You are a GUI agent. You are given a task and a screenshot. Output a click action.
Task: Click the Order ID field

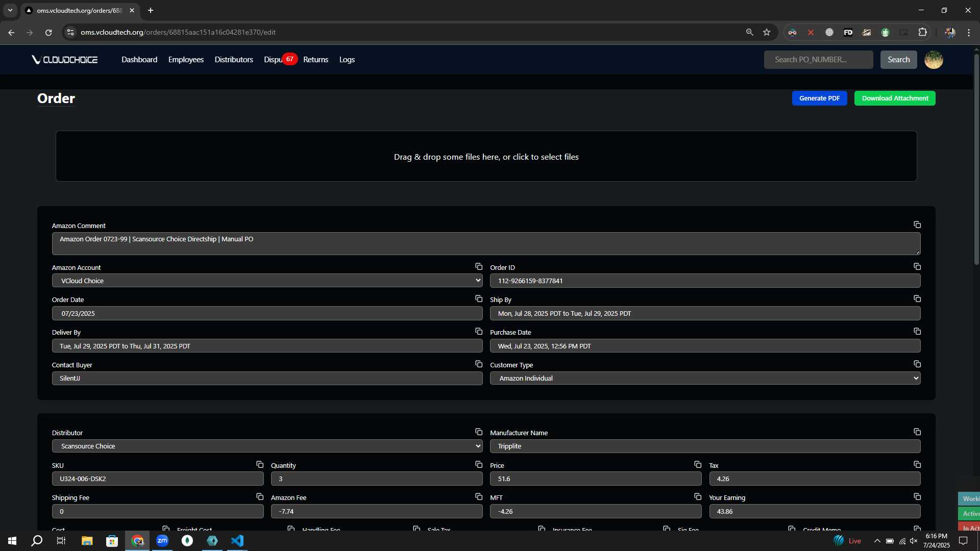705,281
